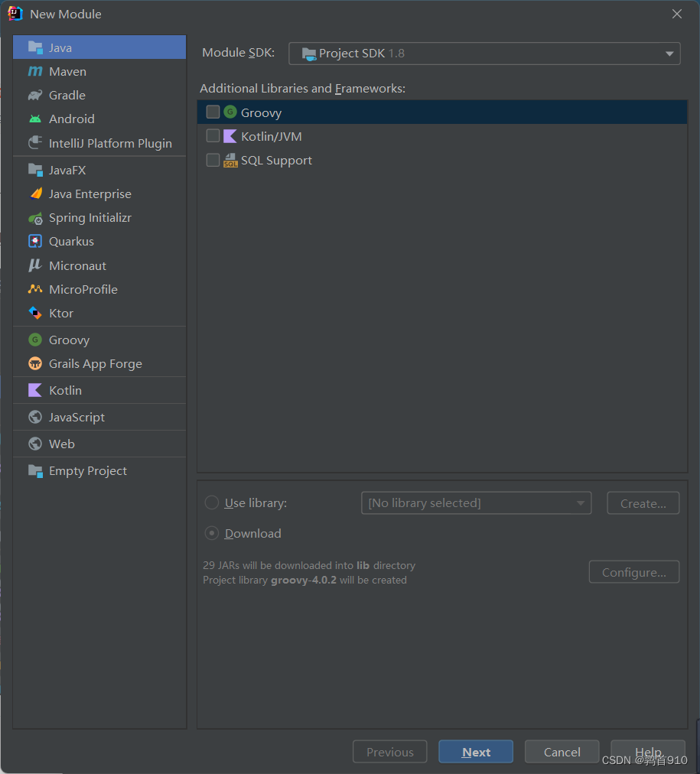700x774 pixels.
Task: Click the JavaScript globe icon
Action: point(35,417)
